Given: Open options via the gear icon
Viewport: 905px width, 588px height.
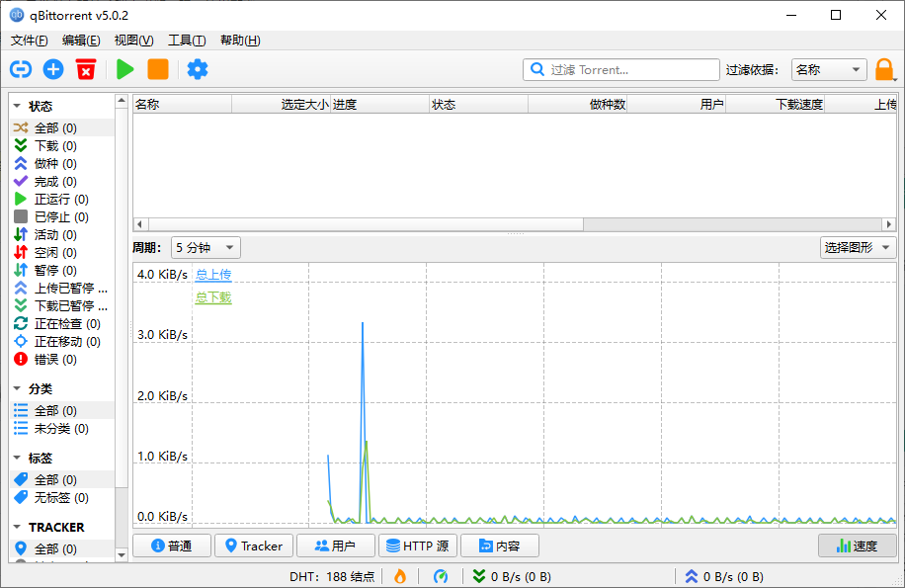Looking at the screenshot, I should pyautogui.click(x=198, y=69).
